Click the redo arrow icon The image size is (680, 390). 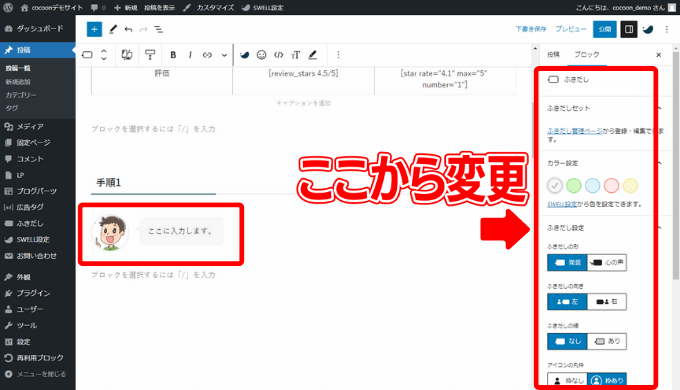(x=143, y=29)
